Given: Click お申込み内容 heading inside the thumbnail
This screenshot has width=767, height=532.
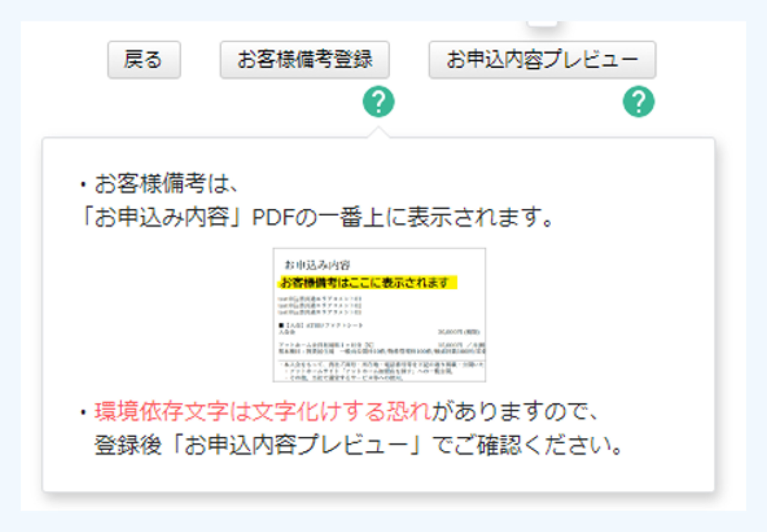Looking at the screenshot, I should point(317,265).
